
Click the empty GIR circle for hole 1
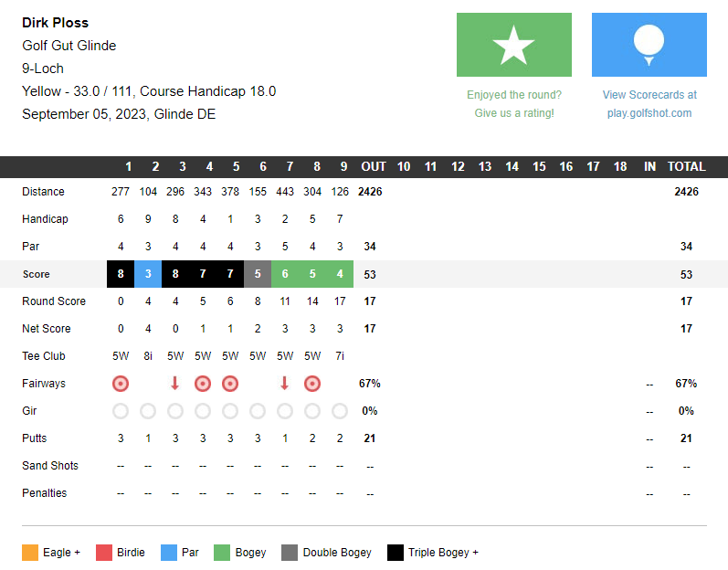click(x=121, y=411)
